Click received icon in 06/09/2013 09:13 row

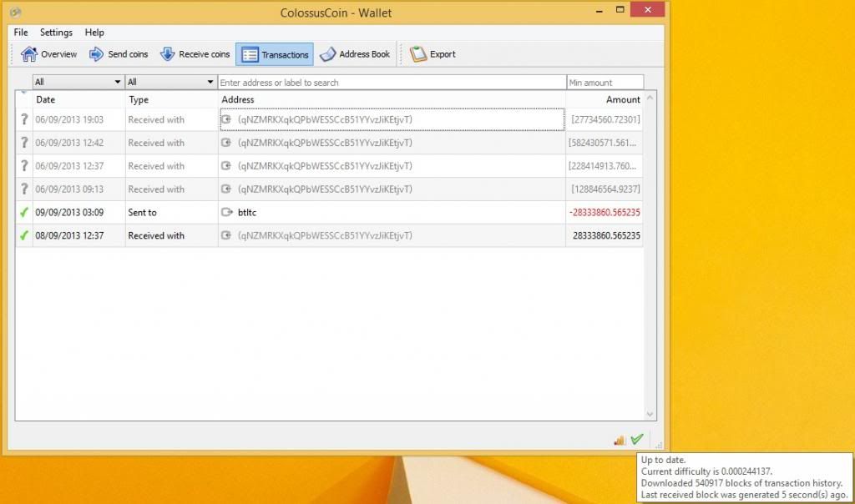(226, 189)
